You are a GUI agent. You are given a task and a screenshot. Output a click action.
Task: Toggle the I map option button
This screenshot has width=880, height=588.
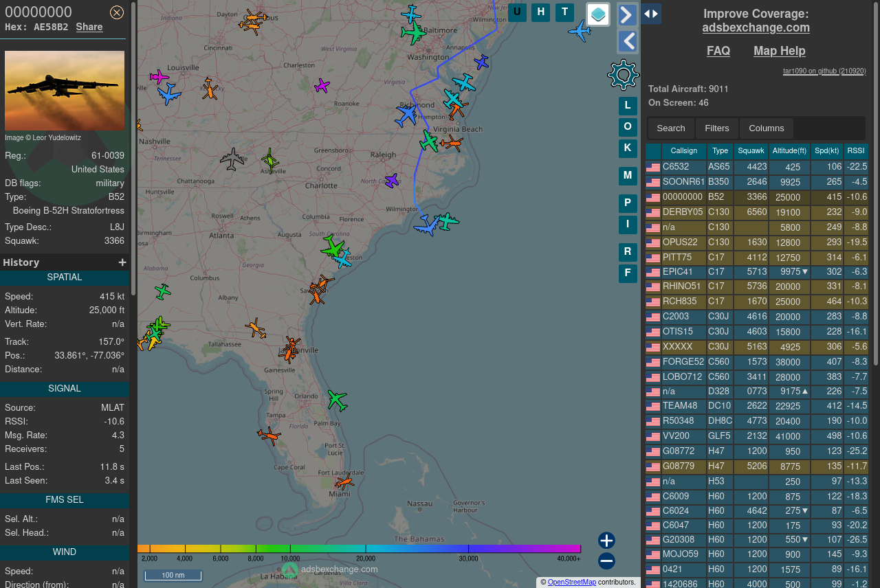pyautogui.click(x=628, y=225)
